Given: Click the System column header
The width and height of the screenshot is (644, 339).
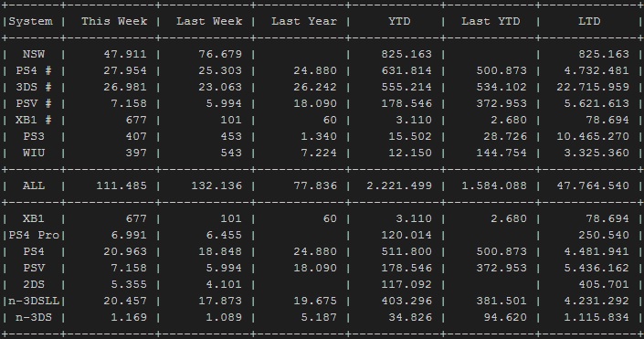Looking at the screenshot, I should [30, 21].
